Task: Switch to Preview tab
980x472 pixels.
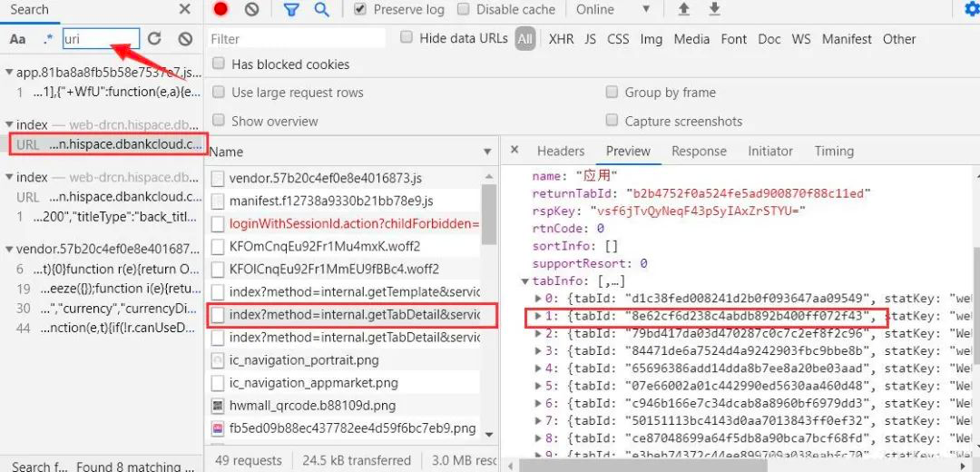Action: pyautogui.click(x=628, y=152)
